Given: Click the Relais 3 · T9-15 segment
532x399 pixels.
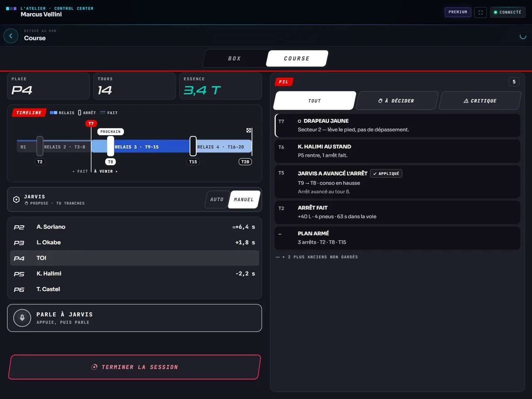Looking at the screenshot, I should click(152, 147).
